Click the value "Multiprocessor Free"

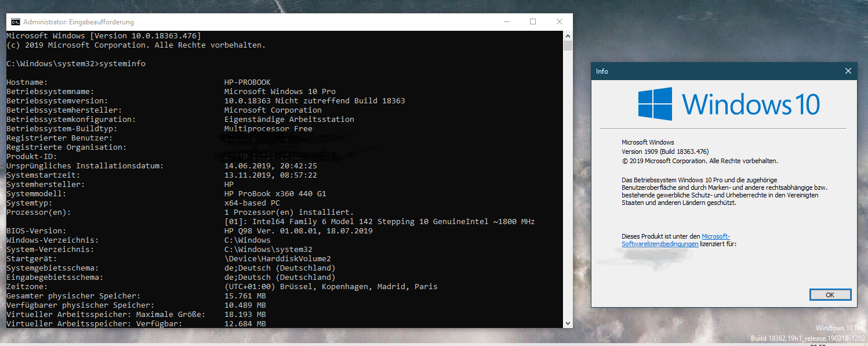click(x=268, y=129)
